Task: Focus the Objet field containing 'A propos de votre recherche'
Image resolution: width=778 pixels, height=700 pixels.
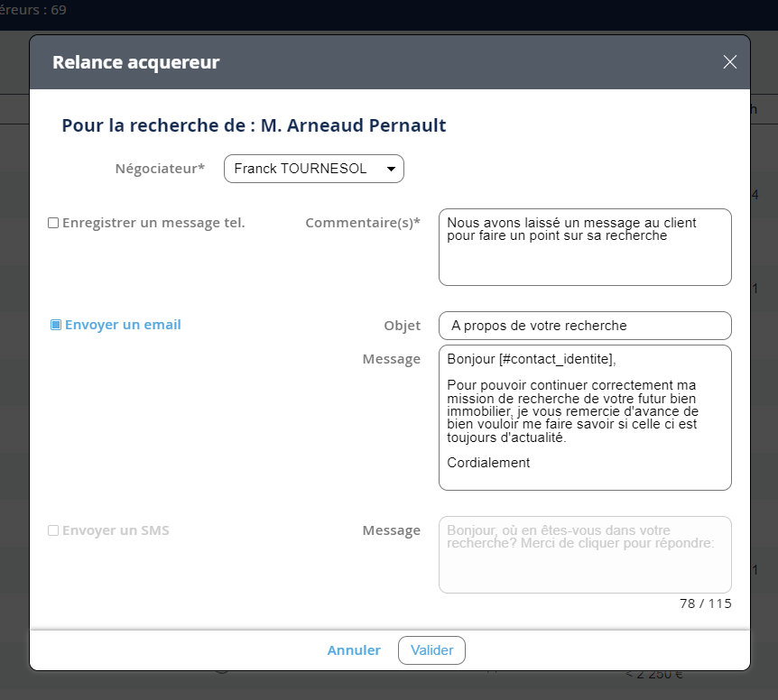Action: coord(584,326)
